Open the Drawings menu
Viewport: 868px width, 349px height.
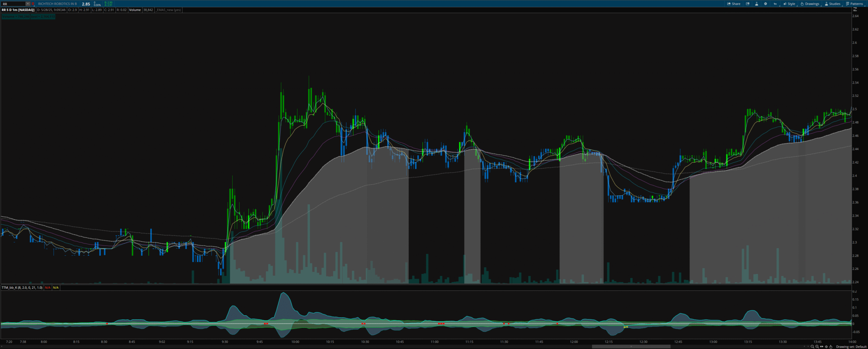point(810,4)
